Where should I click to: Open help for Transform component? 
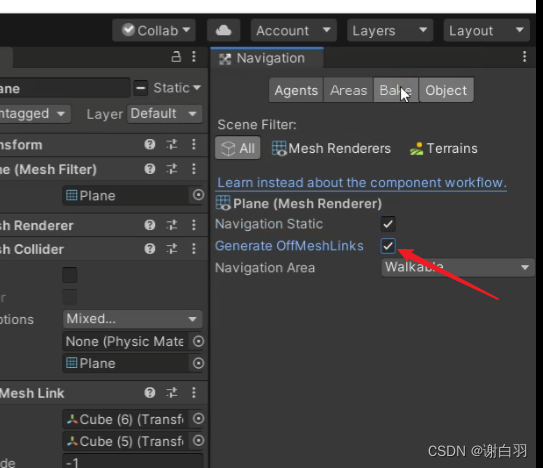click(150, 144)
